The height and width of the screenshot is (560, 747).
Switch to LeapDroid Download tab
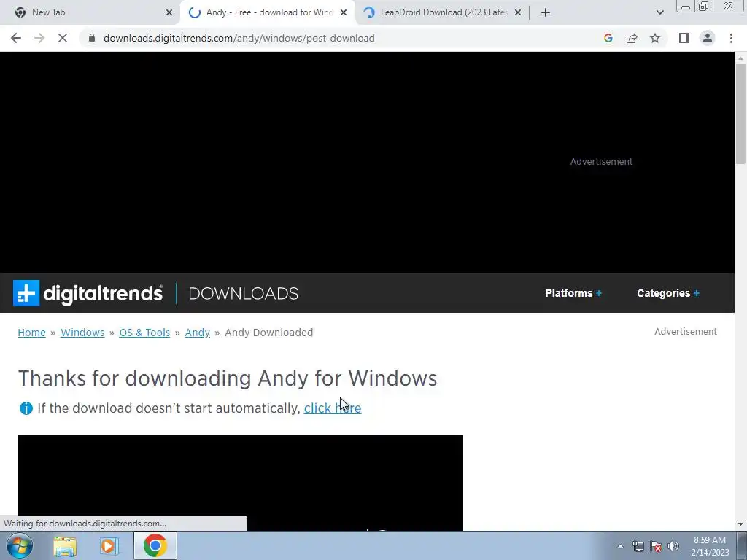click(x=444, y=12)
